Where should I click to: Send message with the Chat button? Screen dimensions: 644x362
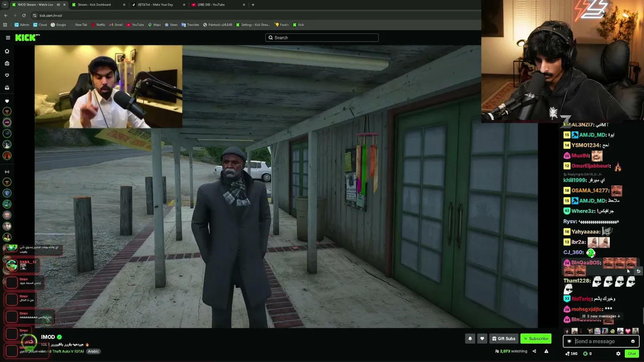click(x=631, y=353)
